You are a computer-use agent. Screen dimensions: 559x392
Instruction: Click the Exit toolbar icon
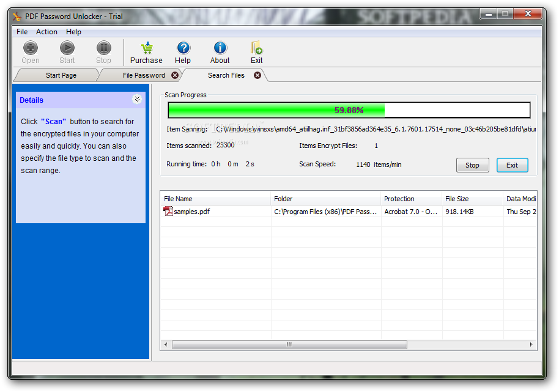(x=257, y=48)
